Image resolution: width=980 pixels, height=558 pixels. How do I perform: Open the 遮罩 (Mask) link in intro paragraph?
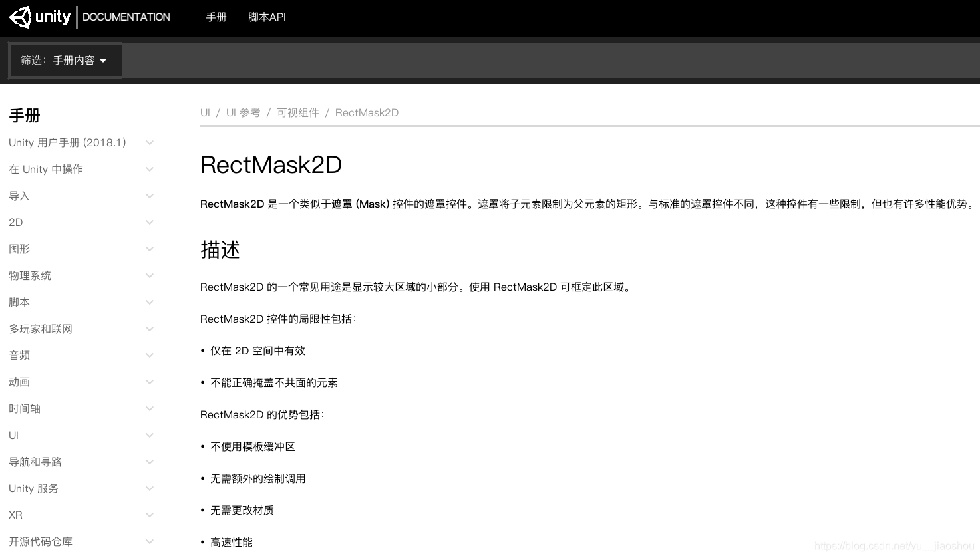tap(361, 204)
